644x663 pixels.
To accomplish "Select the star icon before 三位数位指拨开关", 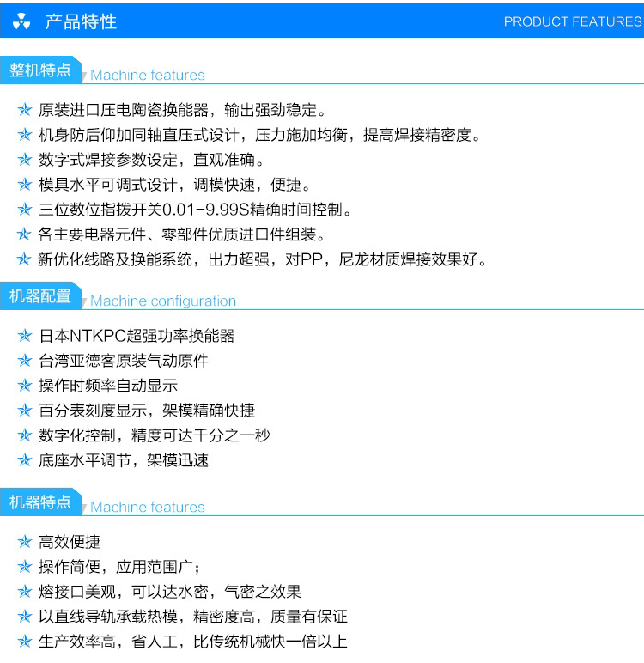I will (x=25, y=210).
